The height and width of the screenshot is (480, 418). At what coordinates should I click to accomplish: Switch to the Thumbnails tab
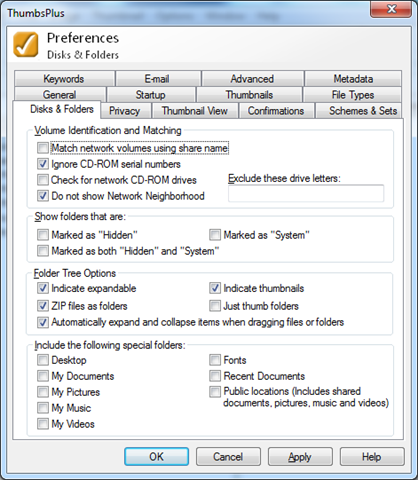(x=249, y=95)
